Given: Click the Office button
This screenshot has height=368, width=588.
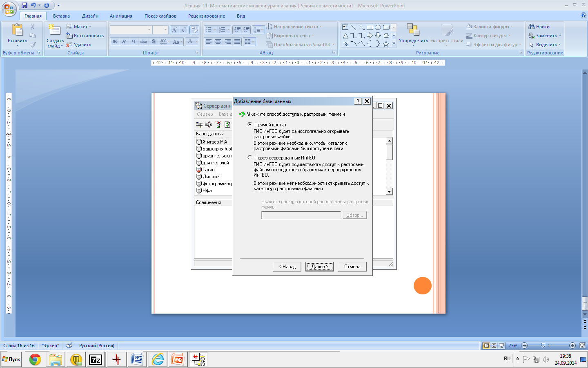Looking at the screenshot, I should [x=9, y=9].
